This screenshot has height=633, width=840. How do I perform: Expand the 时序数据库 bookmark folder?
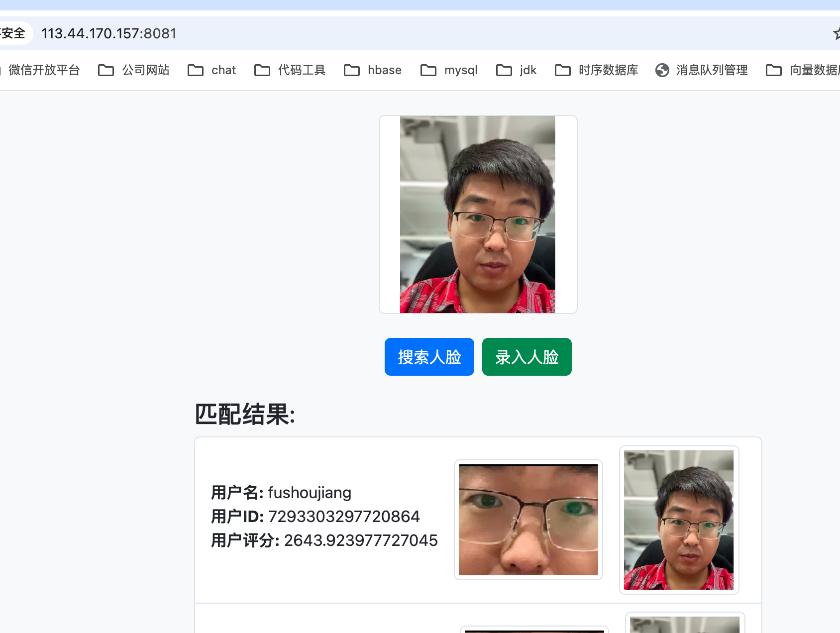(x=597, y=70)
